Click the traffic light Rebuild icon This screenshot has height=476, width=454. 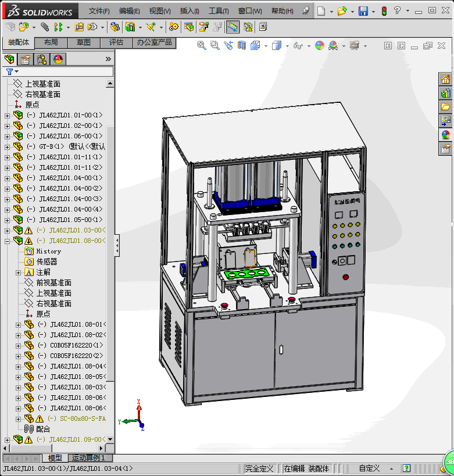click(x=384, y=11)
